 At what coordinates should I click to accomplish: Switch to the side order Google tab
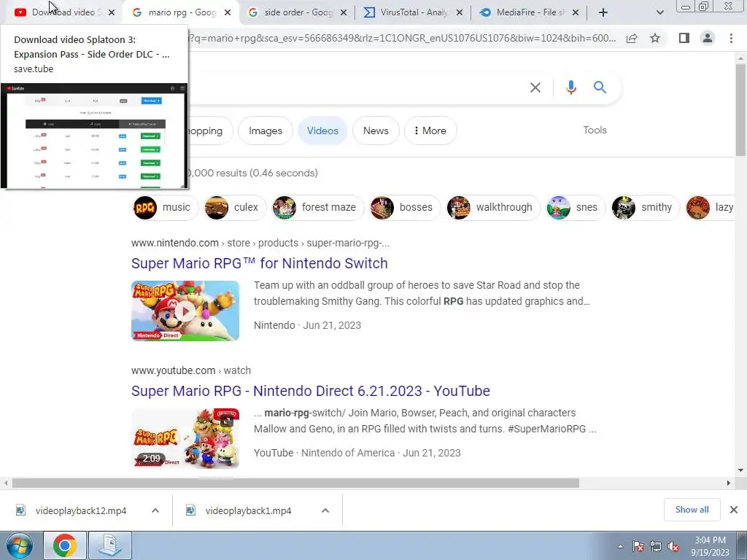[x=298, y=12]
